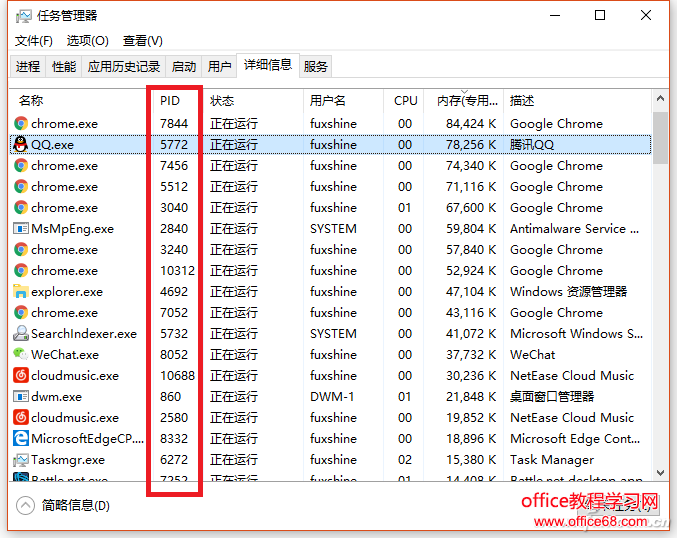Switch to the 用户 tab
Viewport: 677px width, 538px height.
(219, 66)
